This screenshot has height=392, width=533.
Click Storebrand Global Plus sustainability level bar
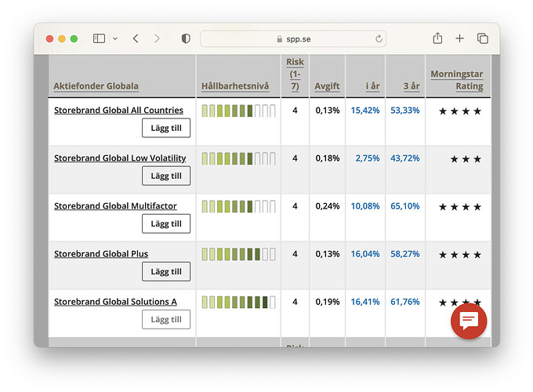tap(238, 254)
